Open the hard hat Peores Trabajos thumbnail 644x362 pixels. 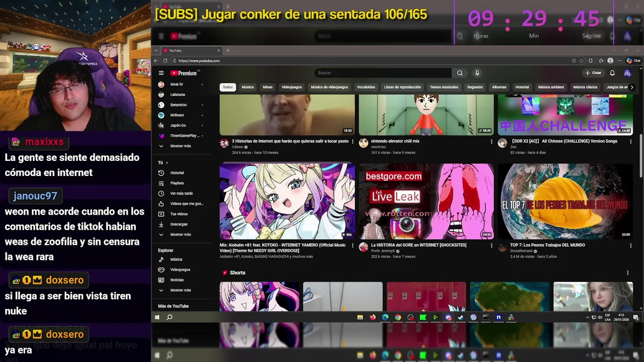[x=566, y=201]
